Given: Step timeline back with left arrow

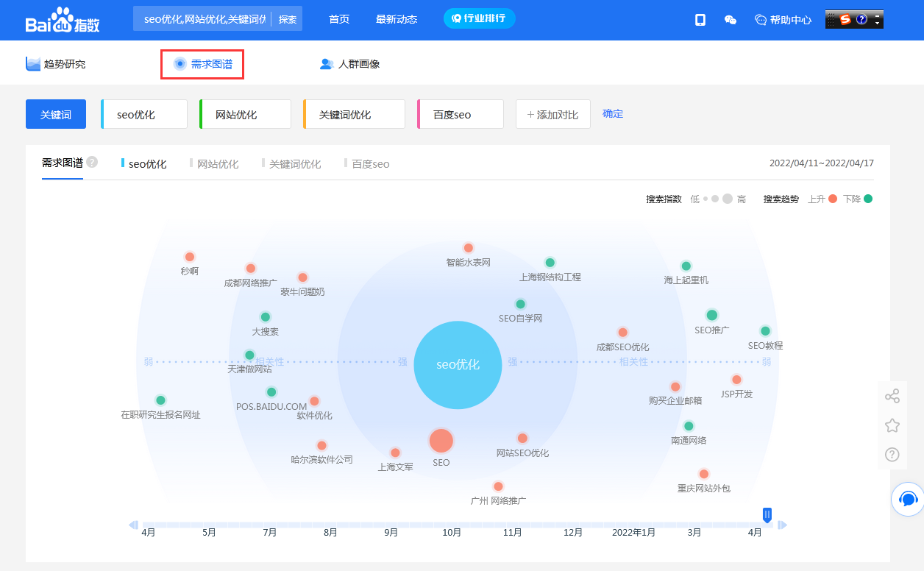Looking at the screenshot, I should [133, 525].
